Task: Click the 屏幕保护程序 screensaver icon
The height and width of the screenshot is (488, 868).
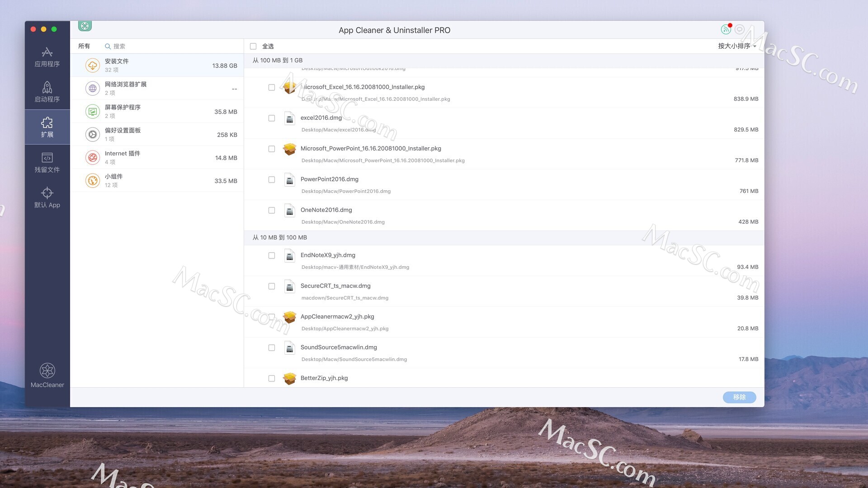Action: (92, 112)
